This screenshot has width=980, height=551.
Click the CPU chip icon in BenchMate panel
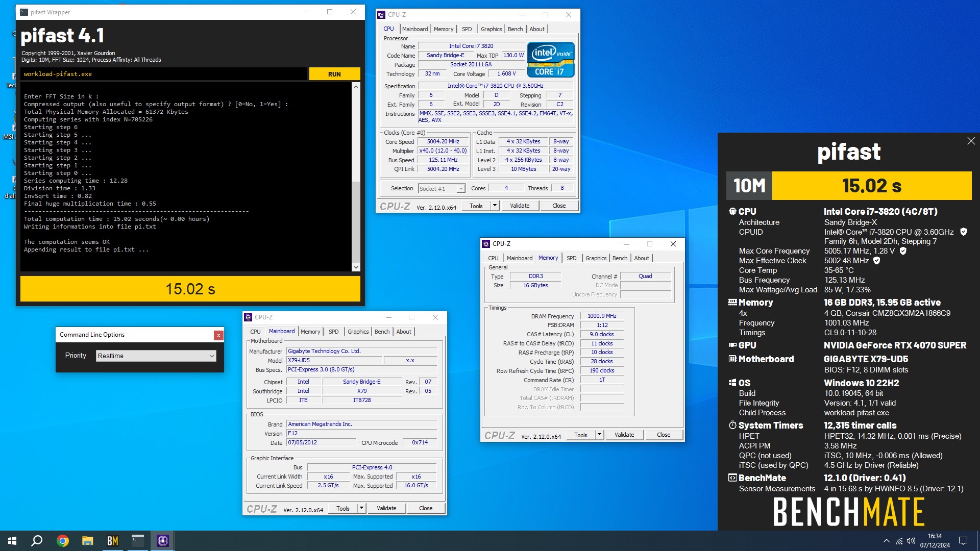[732, 211]
